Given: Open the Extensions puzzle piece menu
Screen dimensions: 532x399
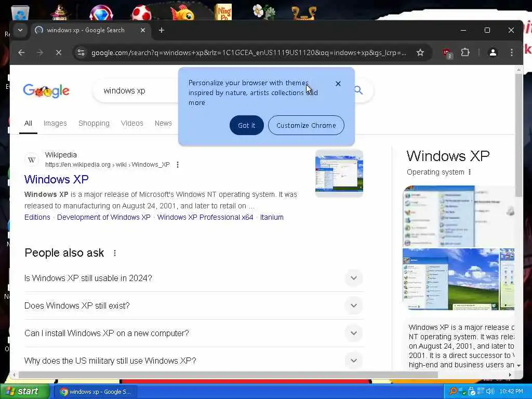Looking at the screenshot, I should [x=465, y=52].
